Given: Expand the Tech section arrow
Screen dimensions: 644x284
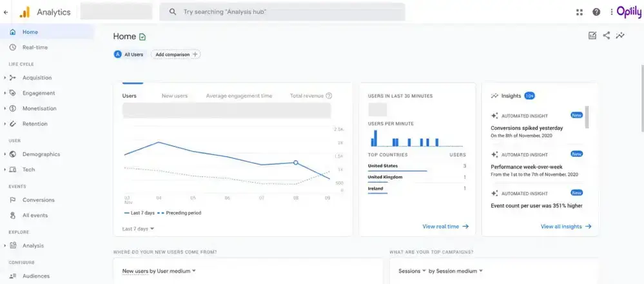Looking at the screenshot, I should [x=5, y=169].
